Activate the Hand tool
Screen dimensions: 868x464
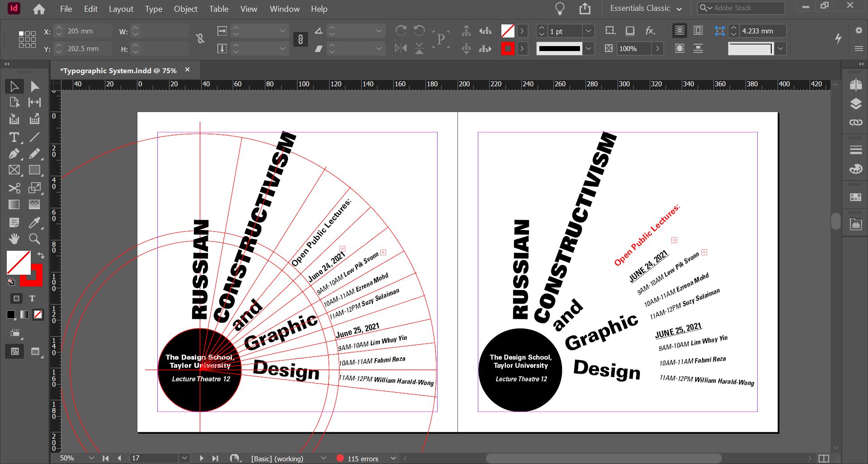pyautogui.click(x=14, y=239)
